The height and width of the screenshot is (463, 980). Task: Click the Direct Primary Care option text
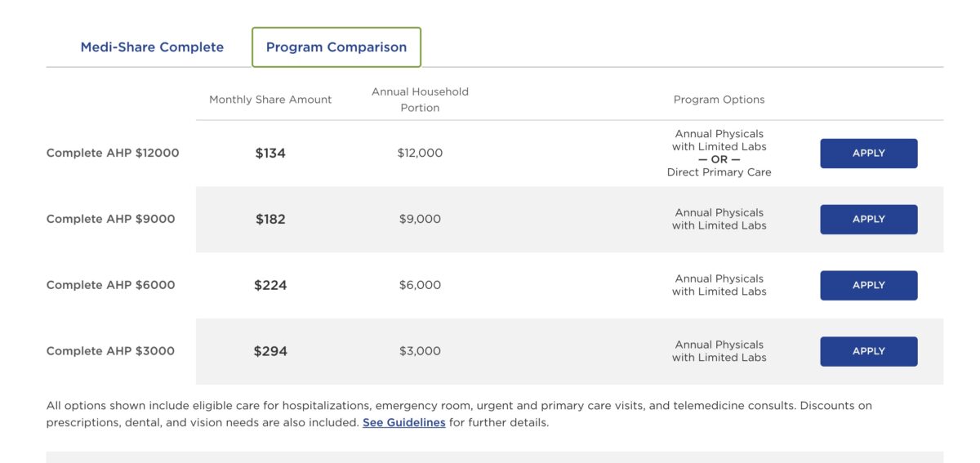click(719, 172)
